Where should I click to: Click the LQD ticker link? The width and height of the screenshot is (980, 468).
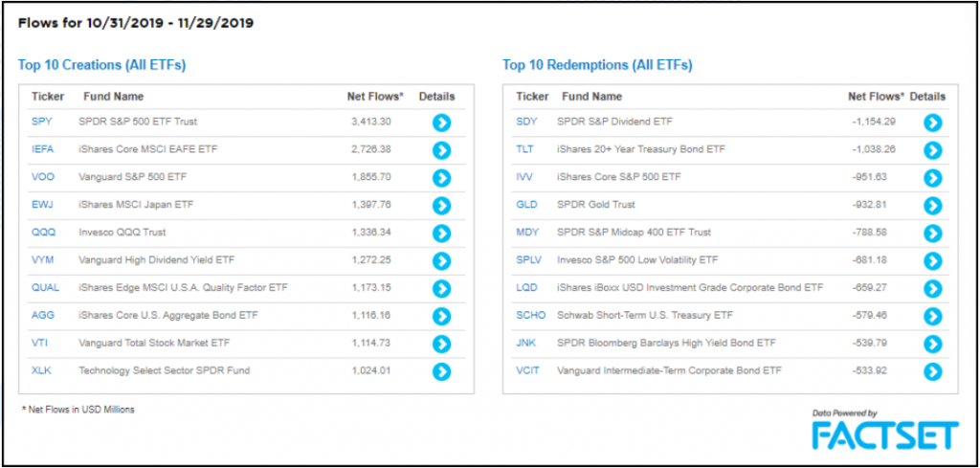point(526,287)
